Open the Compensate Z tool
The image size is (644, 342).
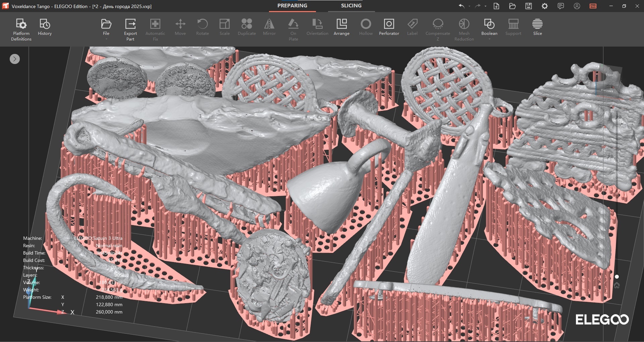[438, 29]
